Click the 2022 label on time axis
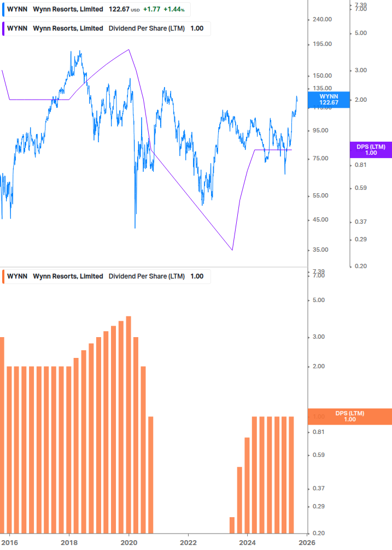 tap(188, 542)
